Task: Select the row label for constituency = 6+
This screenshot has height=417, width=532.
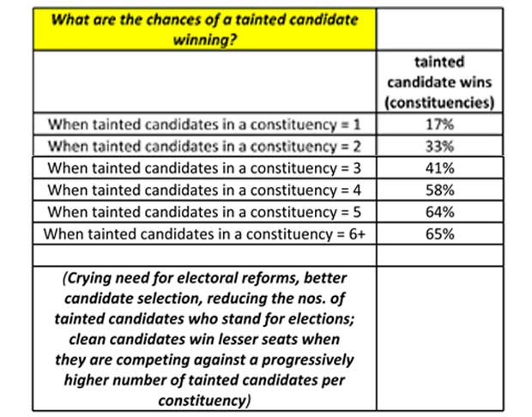Action: 204,233
